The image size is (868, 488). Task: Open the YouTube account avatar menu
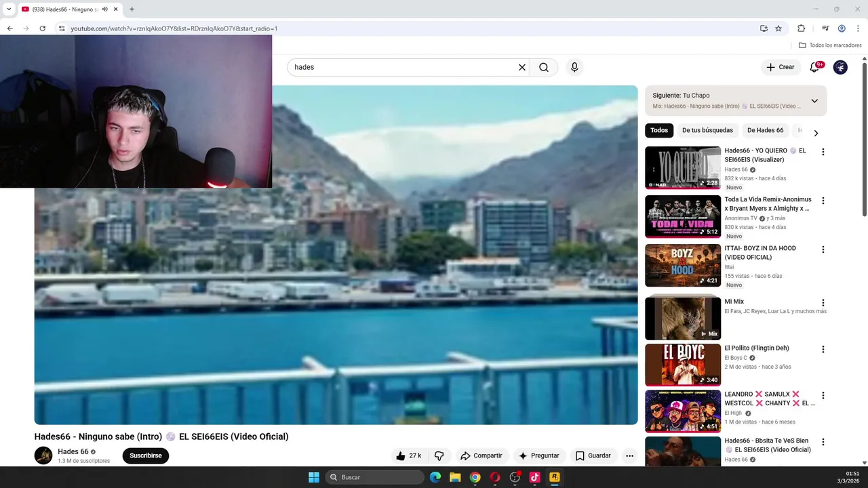(x=840, y=67)
